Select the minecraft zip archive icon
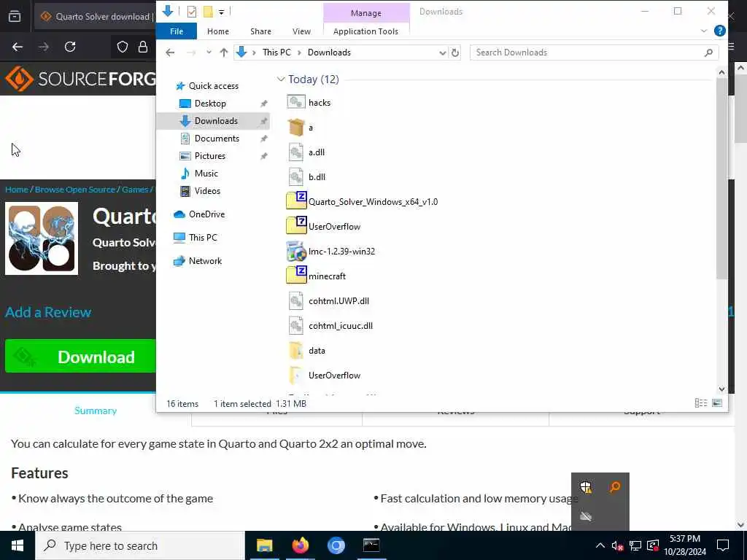 296,276
